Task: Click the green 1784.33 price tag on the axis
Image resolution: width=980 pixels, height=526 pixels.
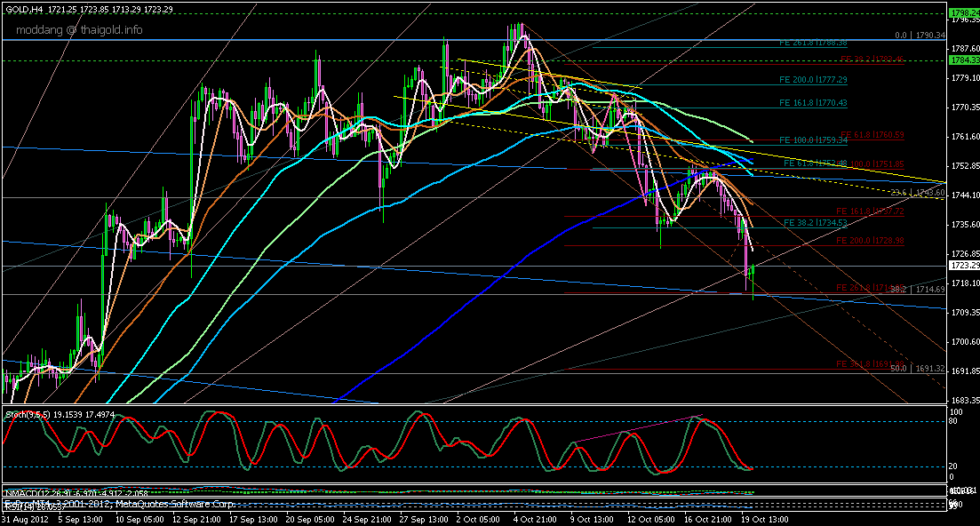Action: [x=963, y=60]
